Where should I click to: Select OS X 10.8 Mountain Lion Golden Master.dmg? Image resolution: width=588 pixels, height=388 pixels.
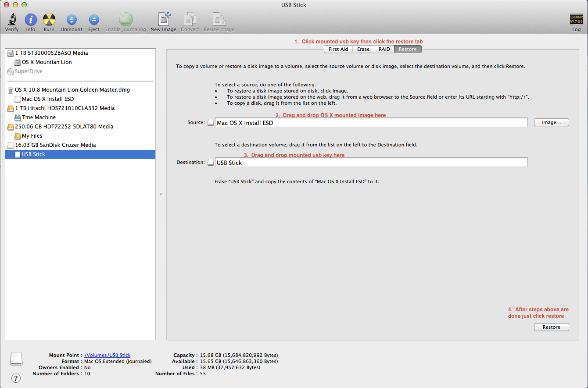click(x=80, y=90)
